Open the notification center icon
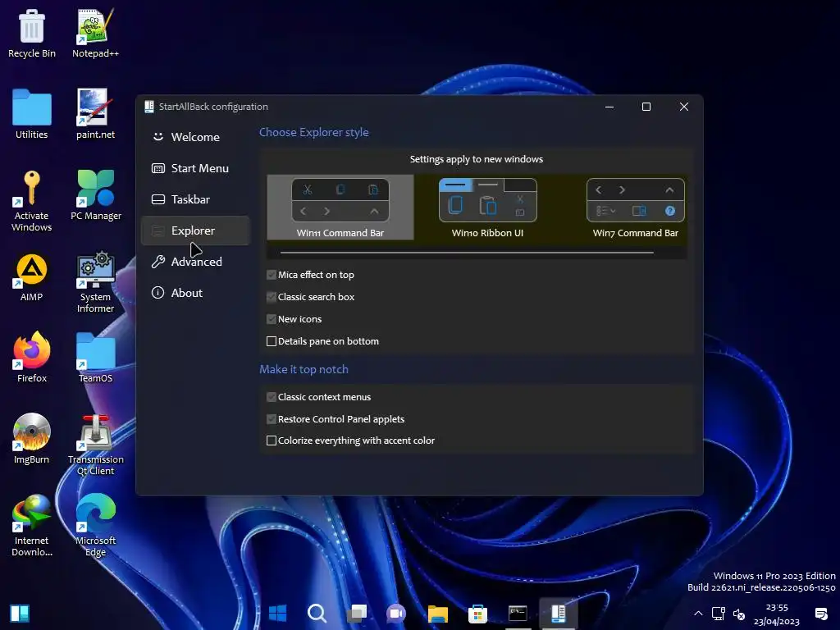 (x=820, y=614)
